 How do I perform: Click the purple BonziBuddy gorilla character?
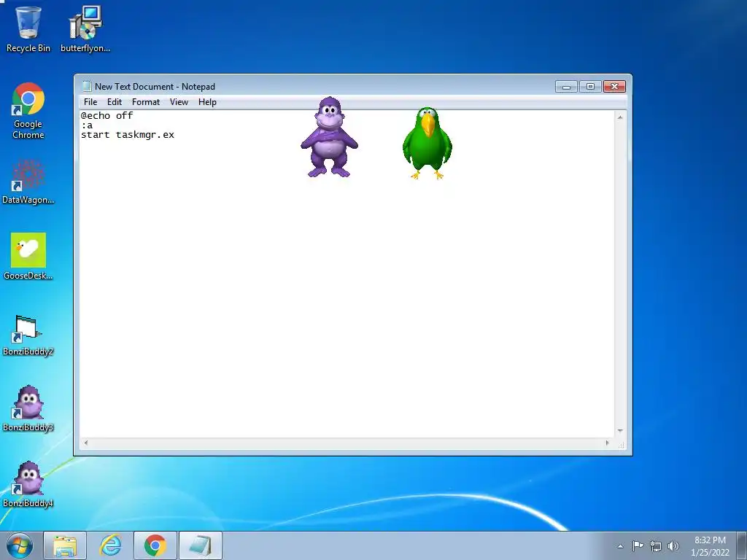coord(329,137)
